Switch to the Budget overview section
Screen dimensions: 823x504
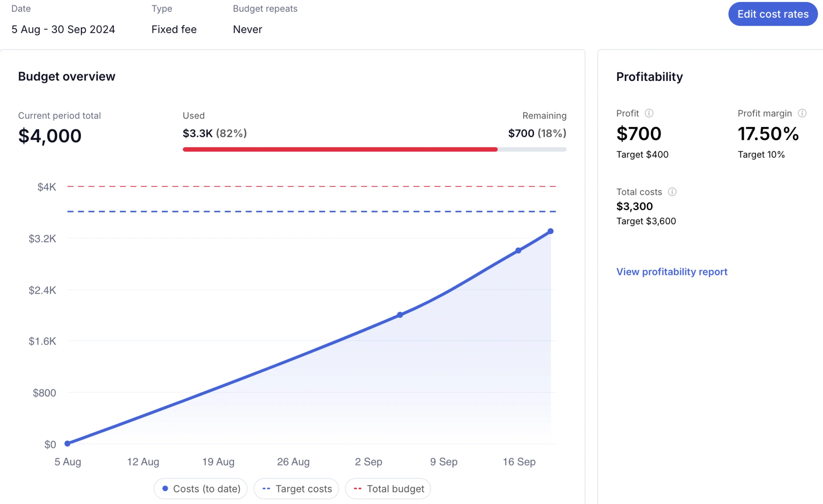(x=66, y=76)
